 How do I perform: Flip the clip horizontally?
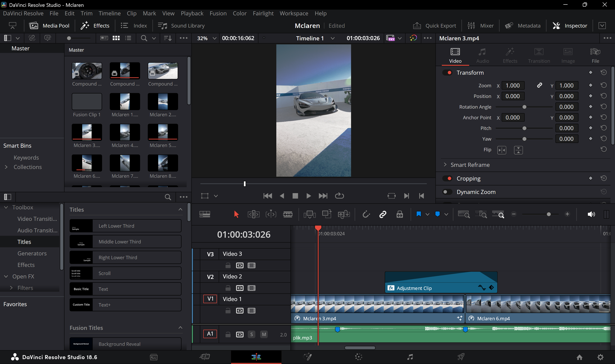click(502, 150)
